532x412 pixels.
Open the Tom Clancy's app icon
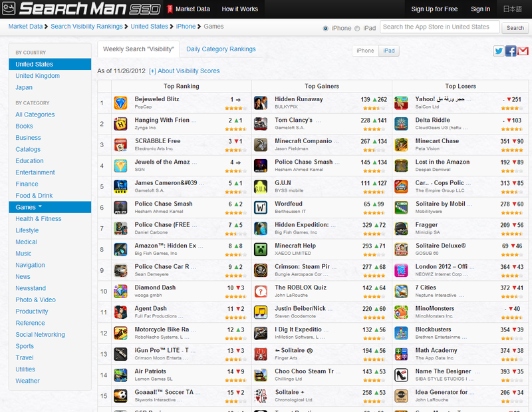261,124
